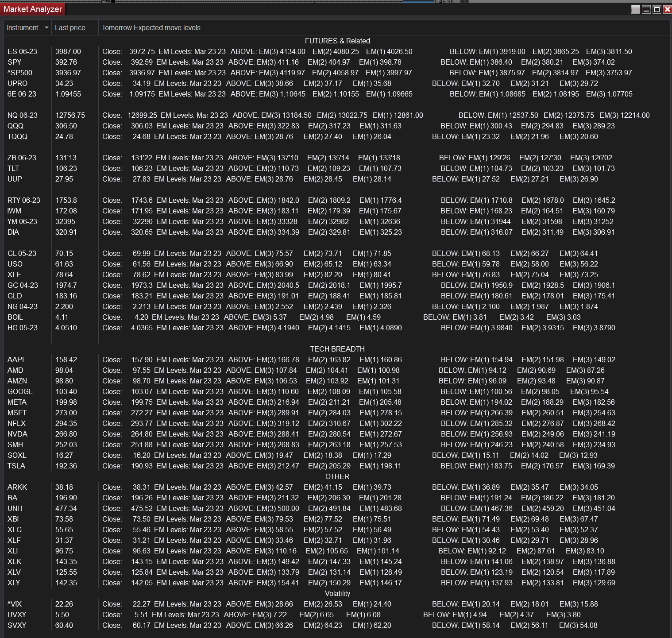This screenshot has height=638, width=672.
Task: Click the Market Analyzer title tab
Action: (33, 9)
